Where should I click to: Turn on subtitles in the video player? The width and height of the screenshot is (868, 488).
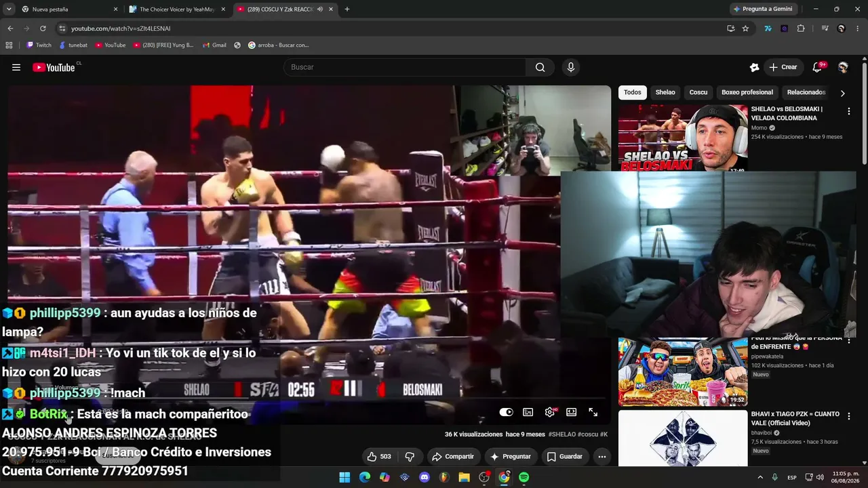[x=528, y=412]
